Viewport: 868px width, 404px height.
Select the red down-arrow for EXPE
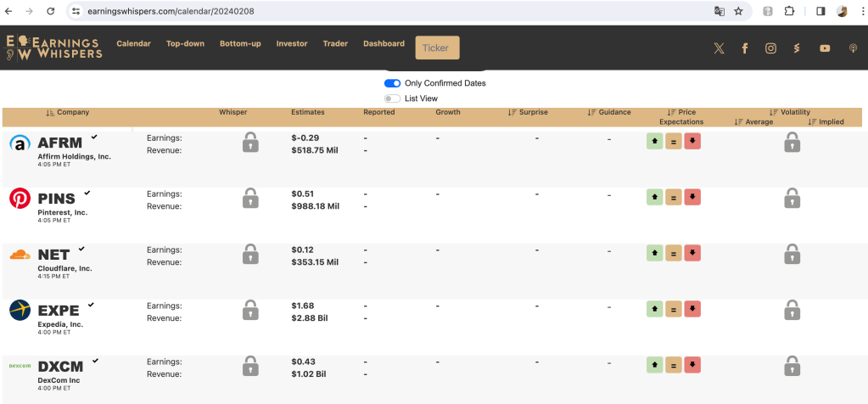pos(692,309)
